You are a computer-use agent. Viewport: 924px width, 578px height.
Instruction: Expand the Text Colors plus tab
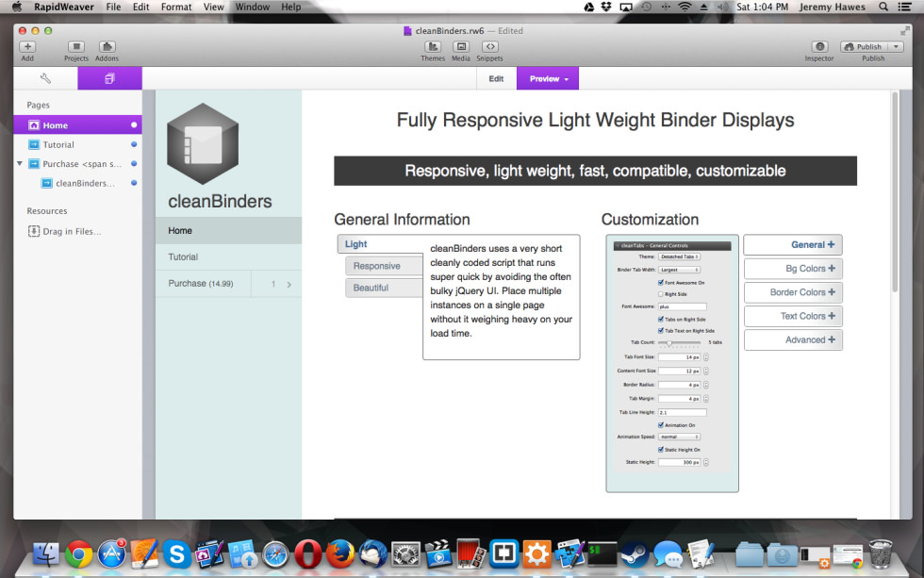[793, 316]
